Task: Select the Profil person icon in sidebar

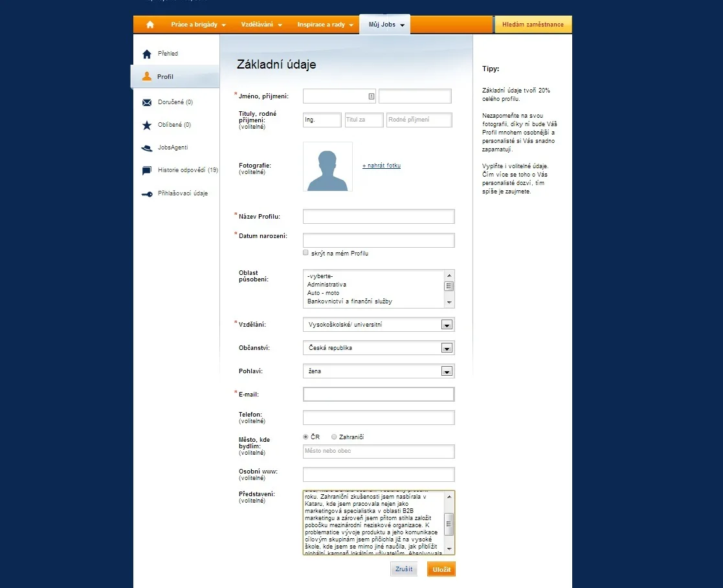Action: (x=147, y=76)
